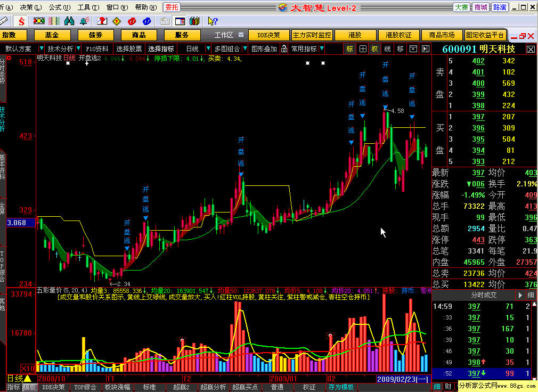Click the 2009/02/23 date label
Screen dimensions: 538x392
pos(403,379)
